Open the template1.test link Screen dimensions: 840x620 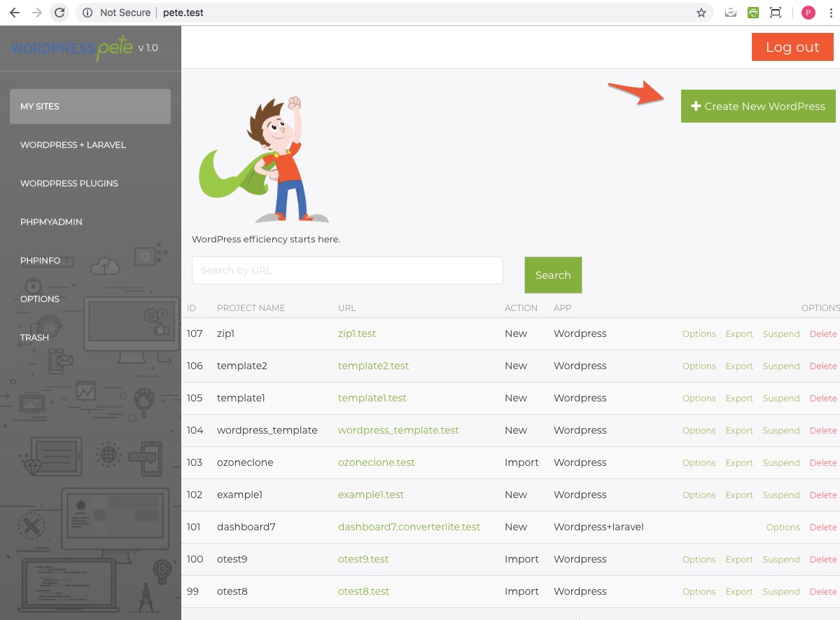pos(372,398)
